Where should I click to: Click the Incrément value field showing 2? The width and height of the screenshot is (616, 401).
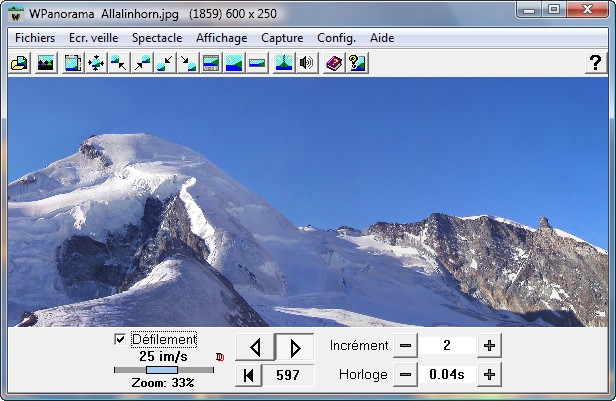point(447,346)
